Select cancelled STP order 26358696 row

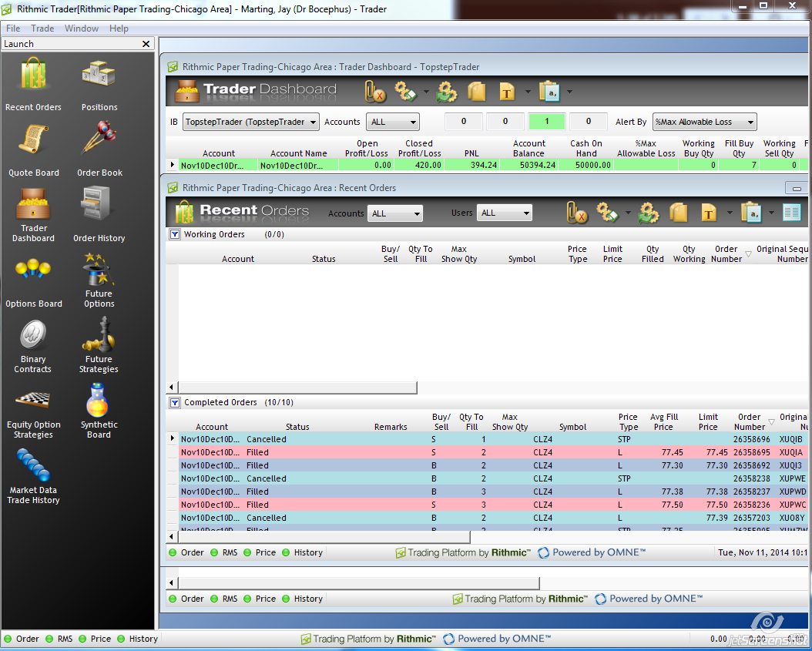492,439
